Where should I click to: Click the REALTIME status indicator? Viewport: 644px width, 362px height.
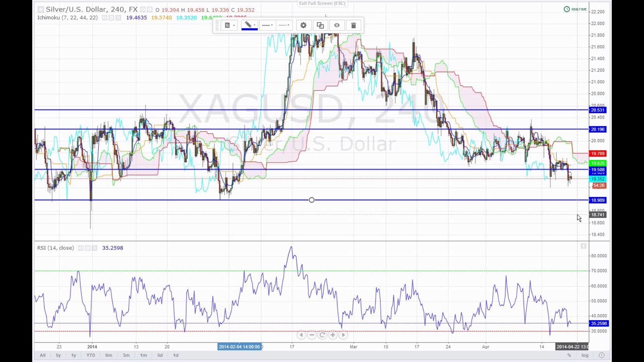pos(576,9)
